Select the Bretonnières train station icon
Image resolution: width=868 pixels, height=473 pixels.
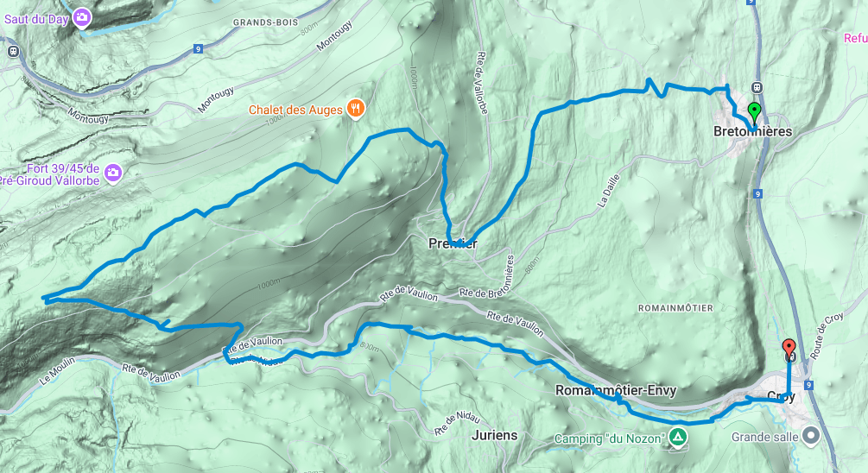(757, 87)
